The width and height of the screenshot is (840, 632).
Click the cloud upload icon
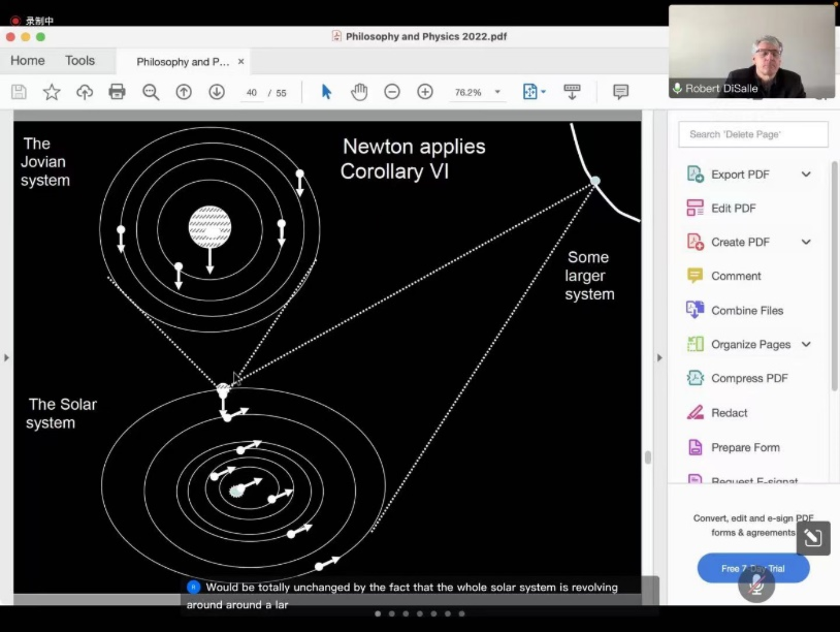[x=85, y=92]
